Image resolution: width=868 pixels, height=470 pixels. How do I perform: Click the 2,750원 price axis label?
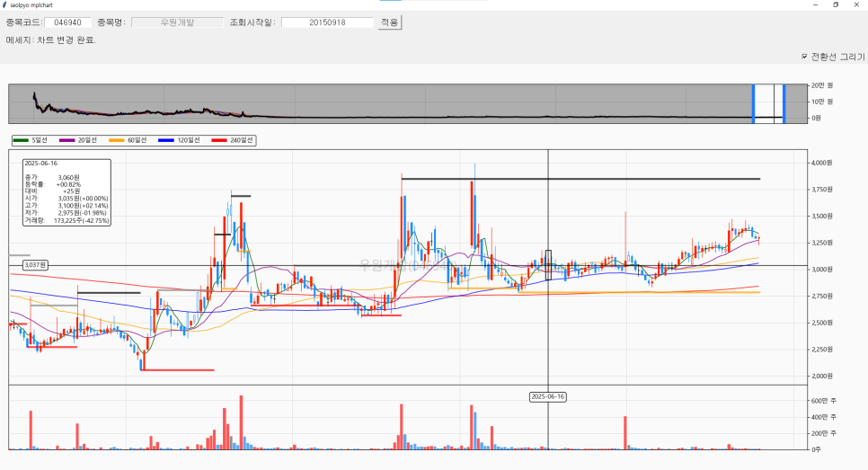pyautogui.click(x=822, y=297)
